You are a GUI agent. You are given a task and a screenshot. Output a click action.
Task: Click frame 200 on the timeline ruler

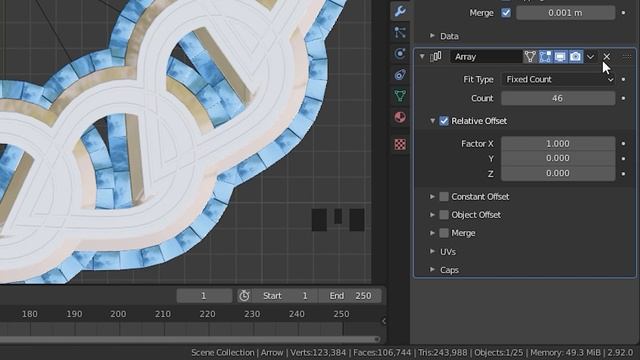118,314
